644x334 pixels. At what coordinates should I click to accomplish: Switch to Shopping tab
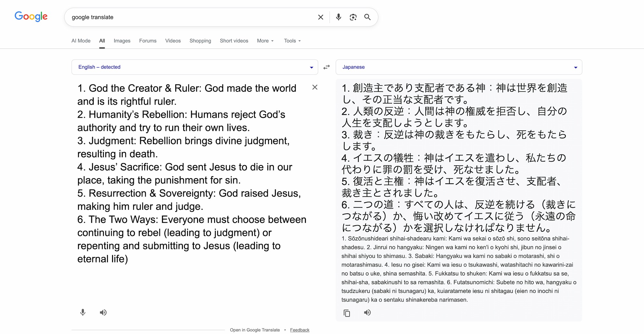(200, 41)
